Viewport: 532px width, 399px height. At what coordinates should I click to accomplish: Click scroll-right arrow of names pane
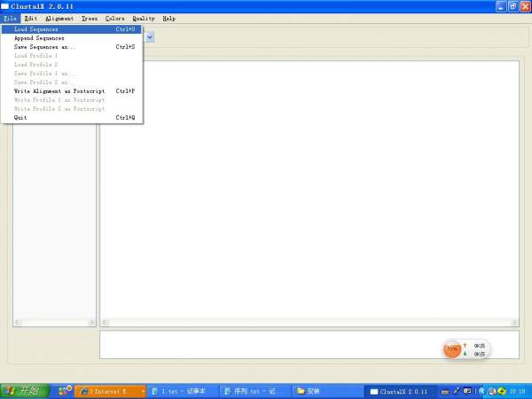[91, 323]
